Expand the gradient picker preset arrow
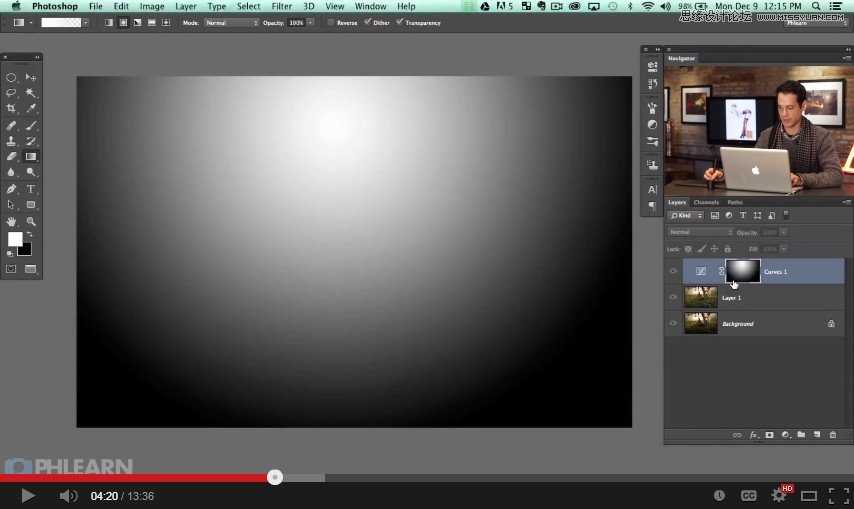Image resolution: width=854 pixels, height=509 pixels. click(86, 22)
